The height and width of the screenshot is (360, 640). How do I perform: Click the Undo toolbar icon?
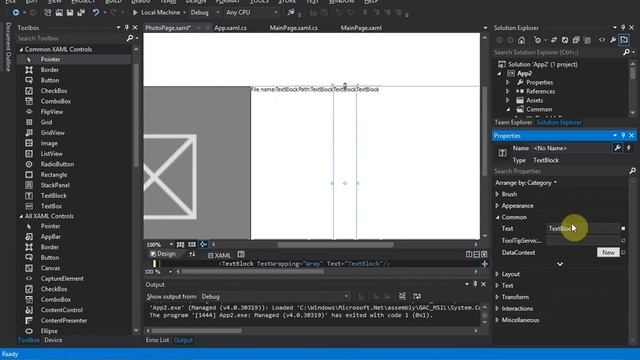point(96,13)
